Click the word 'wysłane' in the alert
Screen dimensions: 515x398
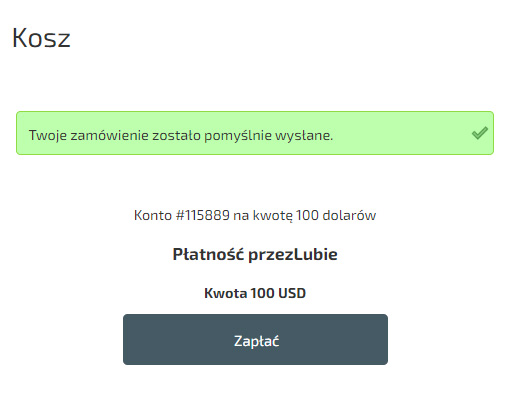click(x=304, y=135)
